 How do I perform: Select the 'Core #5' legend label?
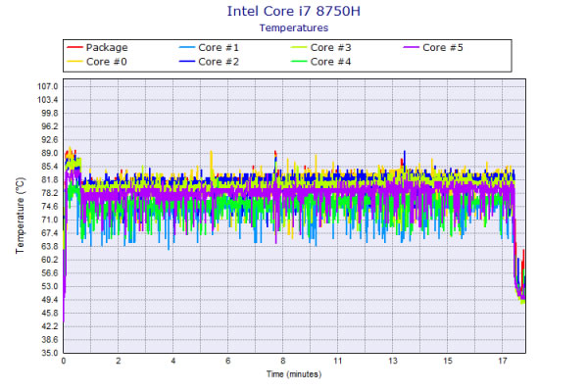tap(443, 48)
